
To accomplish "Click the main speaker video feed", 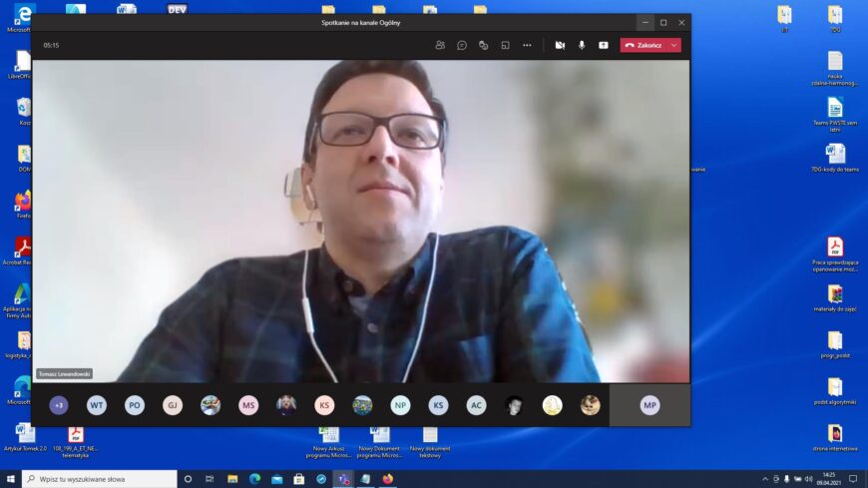I will point(361,221).
